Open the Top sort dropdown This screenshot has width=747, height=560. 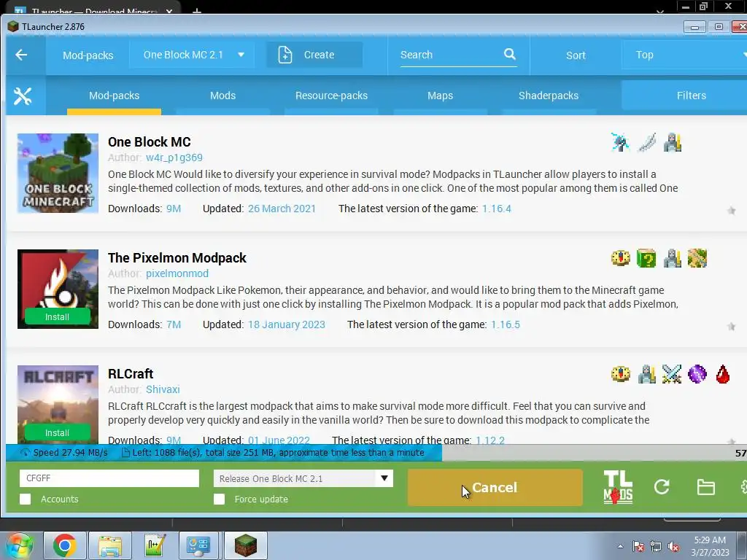coord(684,55)
